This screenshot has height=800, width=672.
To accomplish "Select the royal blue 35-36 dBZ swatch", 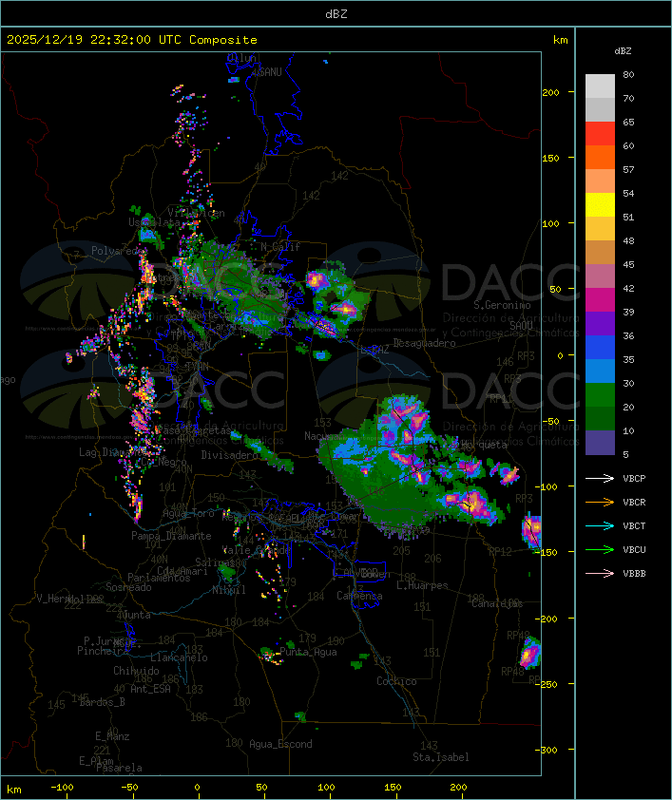I will [x=600, y=347].
